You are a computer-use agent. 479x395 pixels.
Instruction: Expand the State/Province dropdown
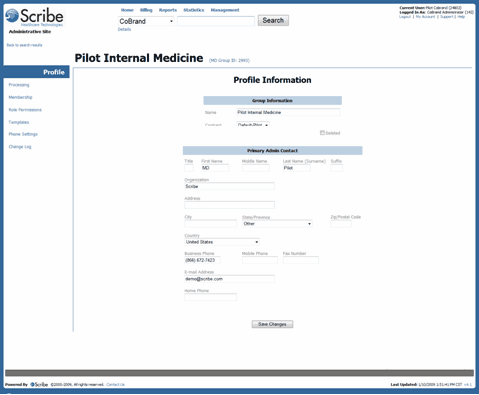coord(277,224)
